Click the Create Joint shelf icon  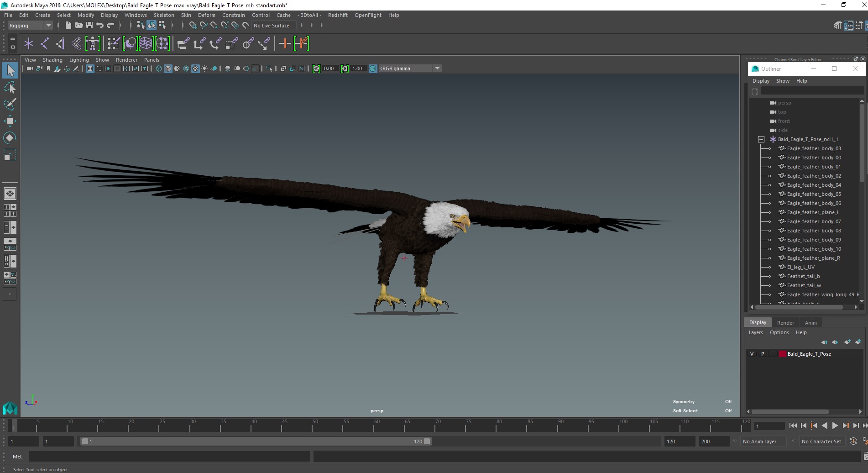[x=45, y=44]
